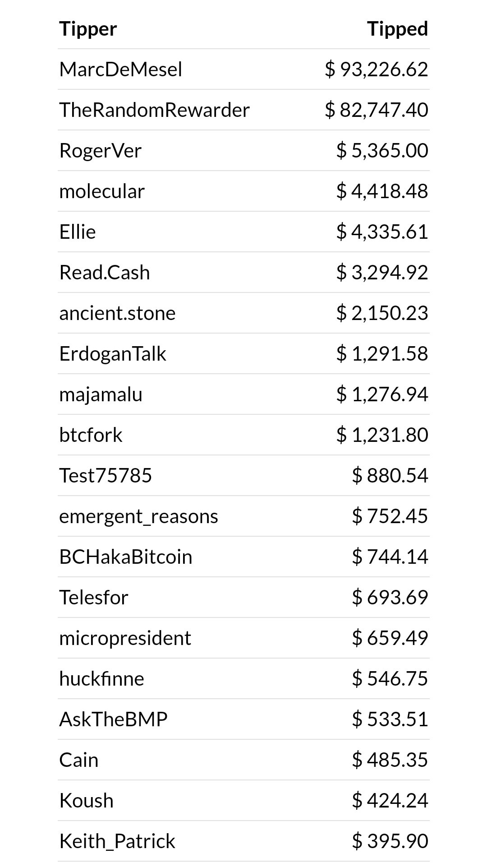Open molecular user entry
Screen dimensions: 487x868
pos(102,191)
